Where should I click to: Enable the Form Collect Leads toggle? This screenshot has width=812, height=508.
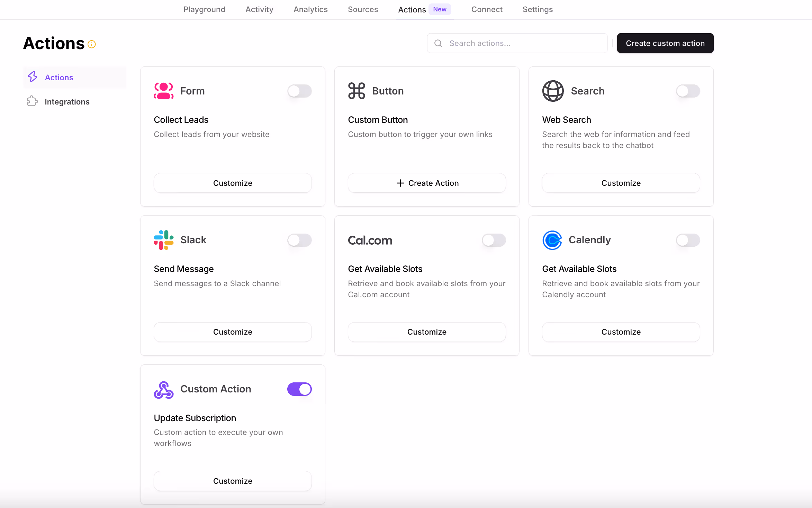click(x=300, y=91)
